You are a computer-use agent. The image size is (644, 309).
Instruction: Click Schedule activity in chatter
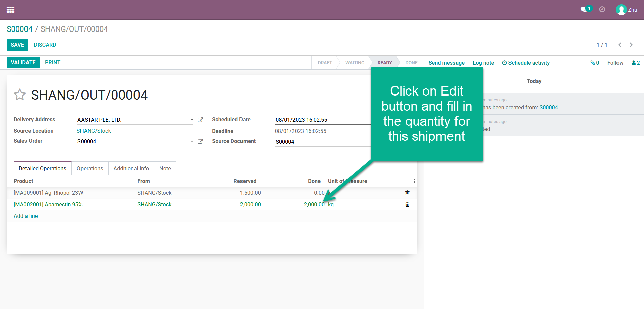(x=526, y=63)
